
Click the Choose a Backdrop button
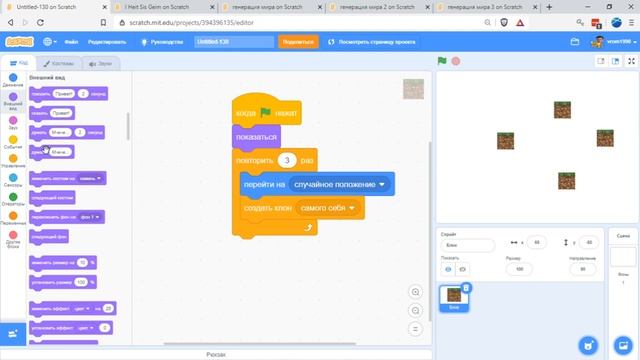click(623, 345)
